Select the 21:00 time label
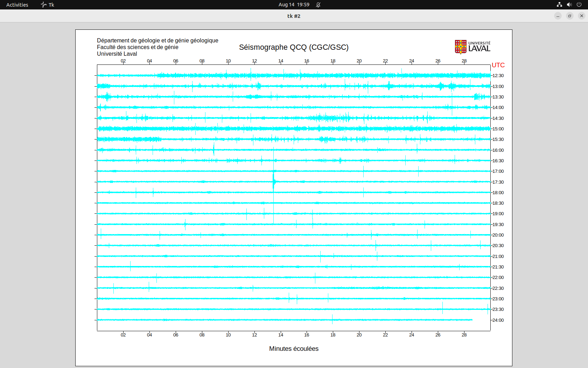Screen dimensions: 588x368 tap(498, 256)
